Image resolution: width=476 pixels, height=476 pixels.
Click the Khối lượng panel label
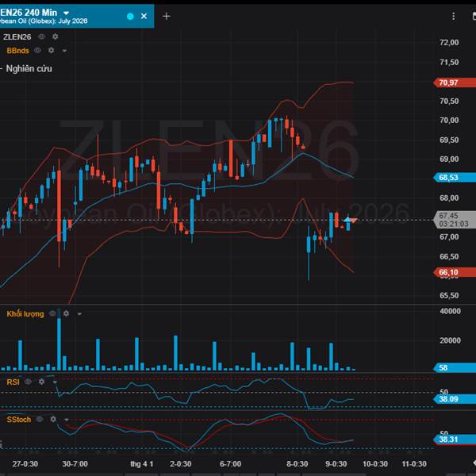click(x=25, y=314)
